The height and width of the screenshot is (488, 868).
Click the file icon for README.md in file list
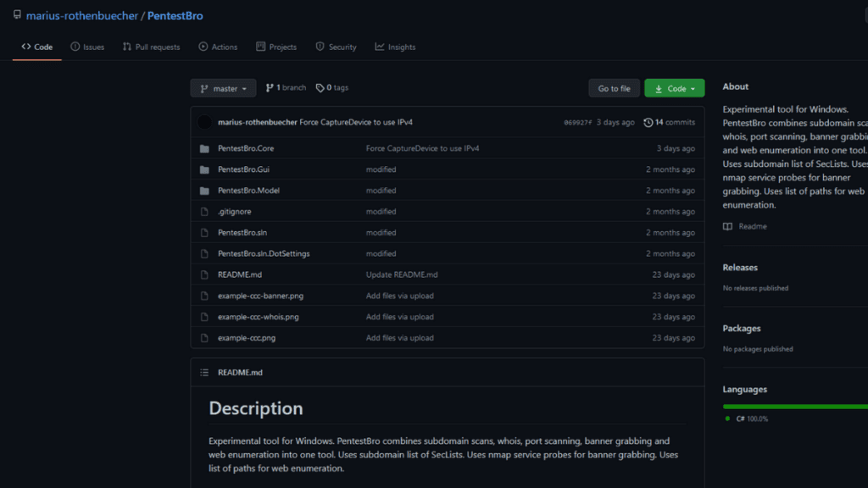pyautogui.click(x=204, y=274)
